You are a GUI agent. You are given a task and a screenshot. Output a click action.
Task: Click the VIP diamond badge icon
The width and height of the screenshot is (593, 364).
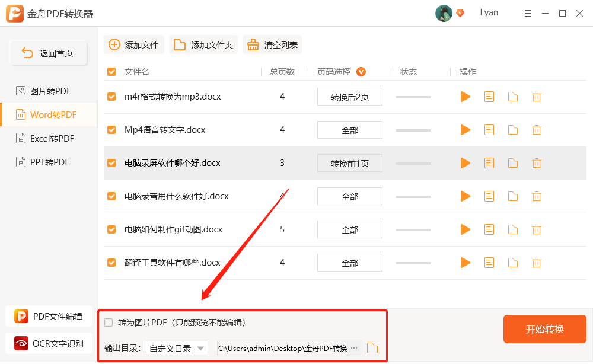tap(460, 13)
